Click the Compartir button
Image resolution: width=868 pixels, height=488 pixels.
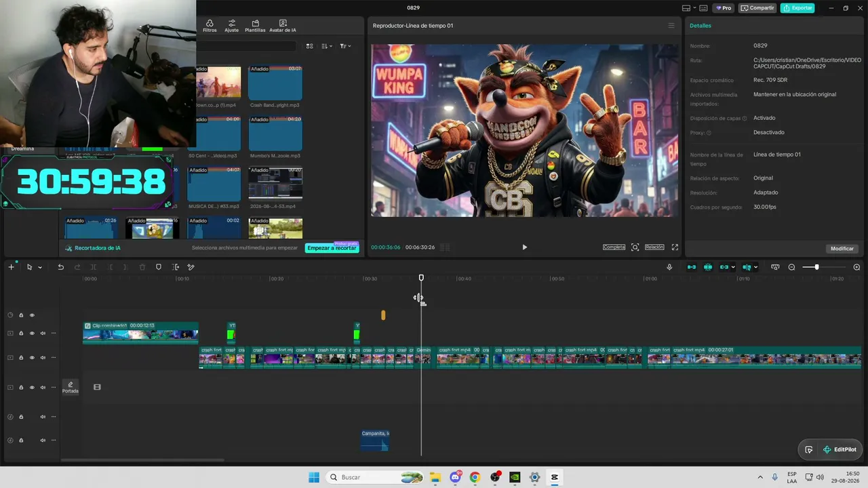[757, 8]
